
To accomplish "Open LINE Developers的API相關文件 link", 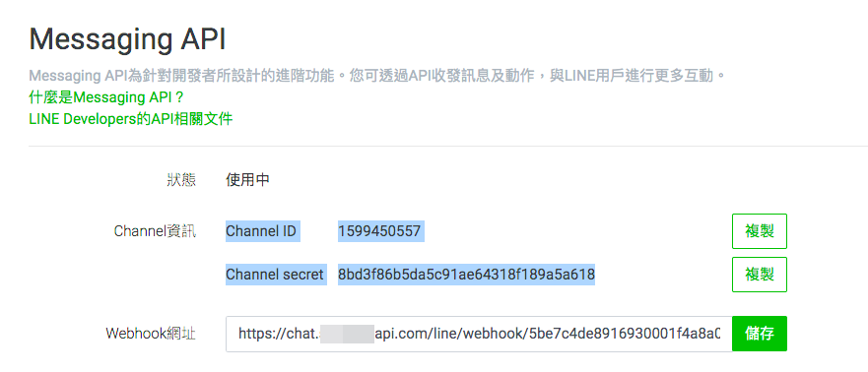I will pos(131,119).
